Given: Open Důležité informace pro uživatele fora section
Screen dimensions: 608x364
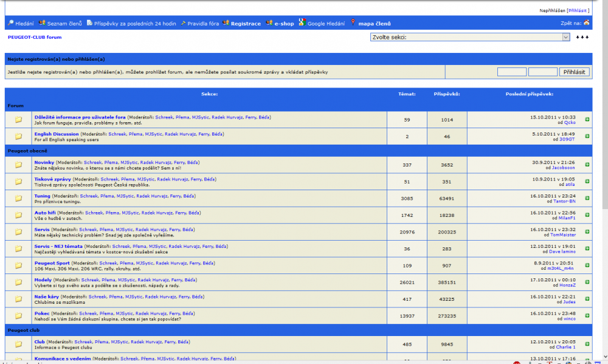Looking at the screenshot, I should pyautogui.click(x=80, y=117).
